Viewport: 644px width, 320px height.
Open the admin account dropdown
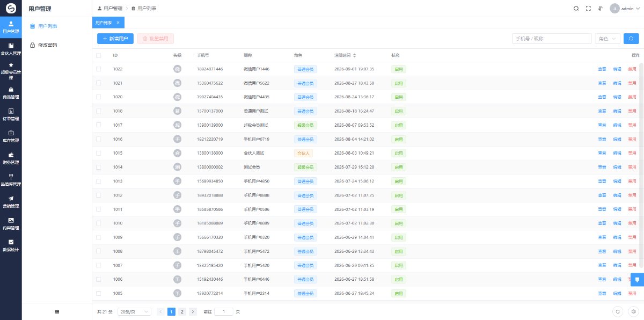625,9
